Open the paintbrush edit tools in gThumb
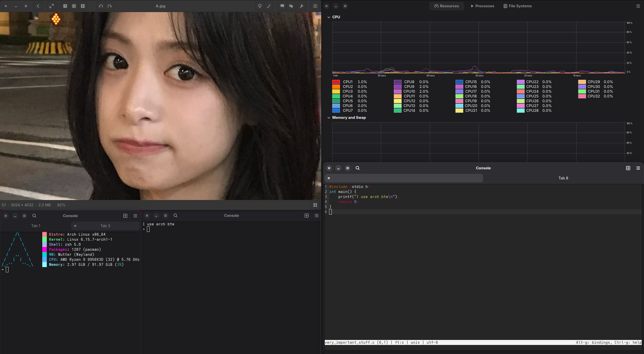Image resolution: width=644 pixels, height=354 pixels. (x=269, y=6)
